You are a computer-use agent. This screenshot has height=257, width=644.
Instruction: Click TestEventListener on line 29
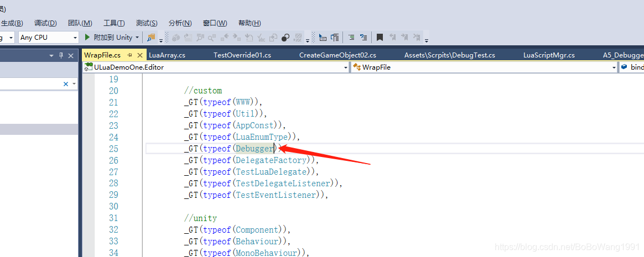(276, 195)
